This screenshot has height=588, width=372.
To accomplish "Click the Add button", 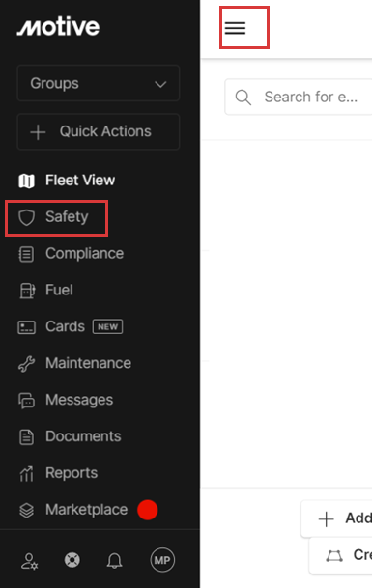I will [336, 518].
